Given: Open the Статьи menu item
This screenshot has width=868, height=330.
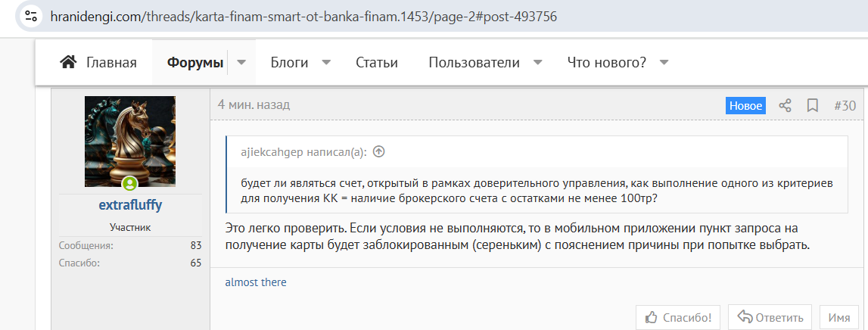Looking at the screenshot, I should (x=376, y=63).
